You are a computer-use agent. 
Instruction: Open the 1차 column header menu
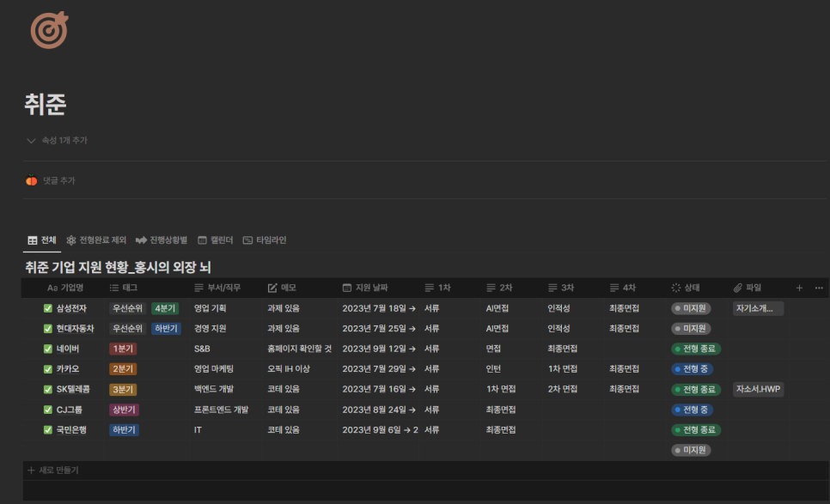point(437,288)
